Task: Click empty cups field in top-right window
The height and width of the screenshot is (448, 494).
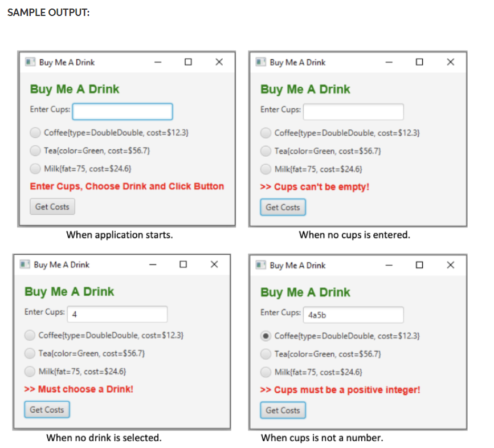Action: coord(353,111)
